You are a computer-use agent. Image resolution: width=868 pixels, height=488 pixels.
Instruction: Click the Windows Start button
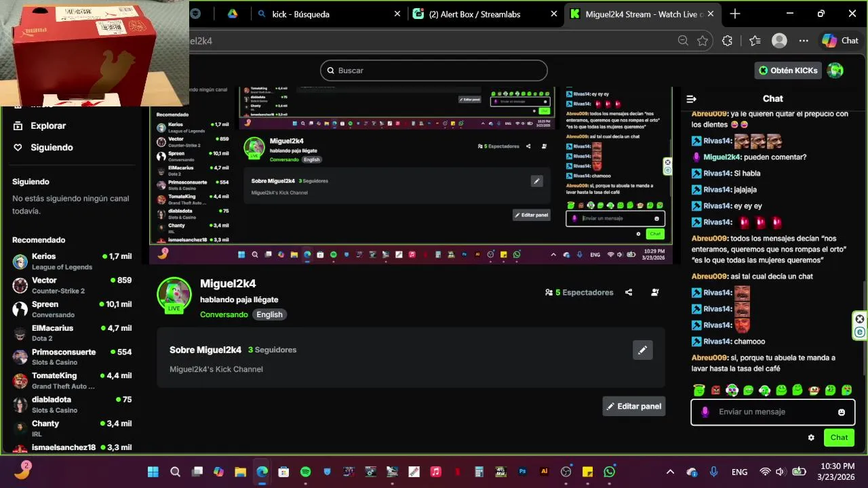153,472
